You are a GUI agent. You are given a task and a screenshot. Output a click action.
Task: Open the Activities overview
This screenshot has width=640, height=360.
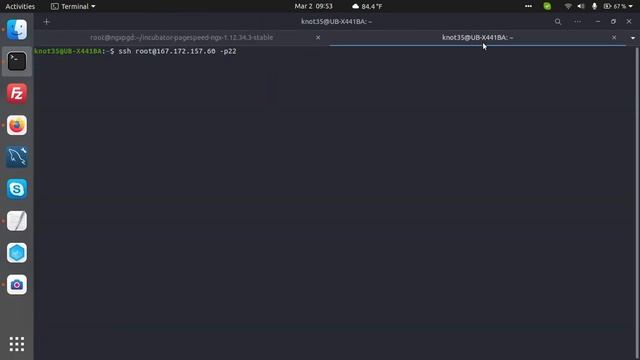point(20,6)
